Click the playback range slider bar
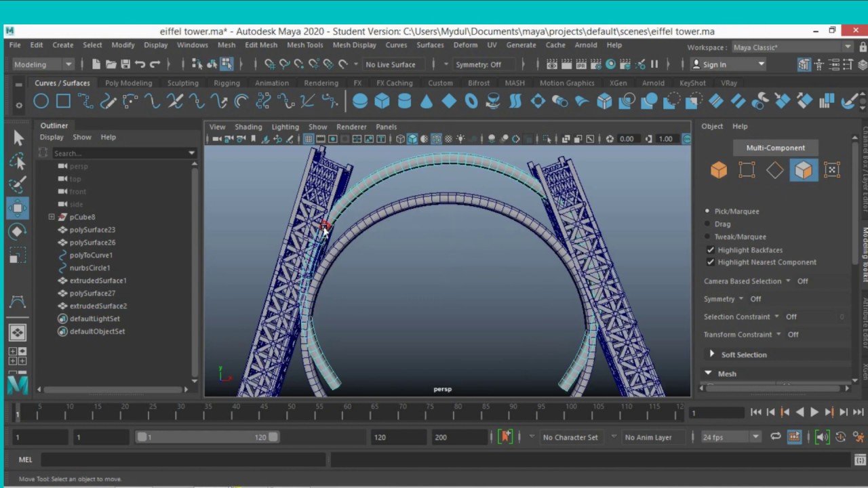This screenshot has width=868, height=488. [x=208, y=437]
